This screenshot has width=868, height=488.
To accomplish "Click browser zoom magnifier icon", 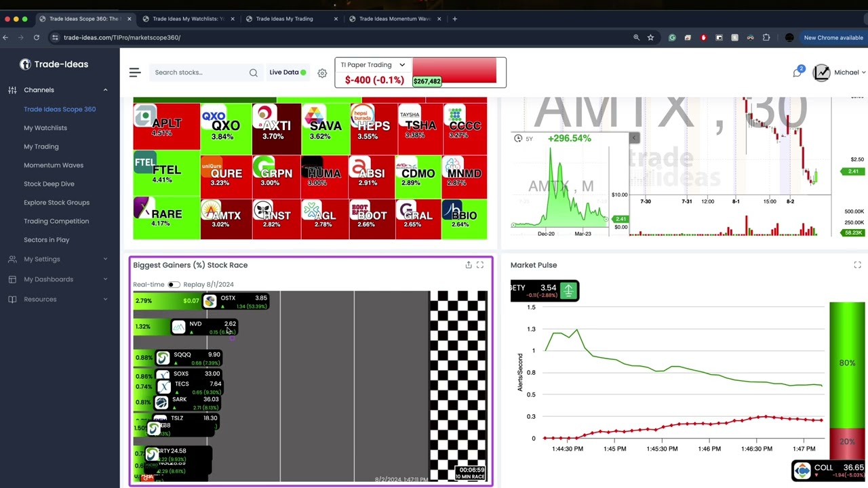I will pyautogui.click(x=636, y=37).
